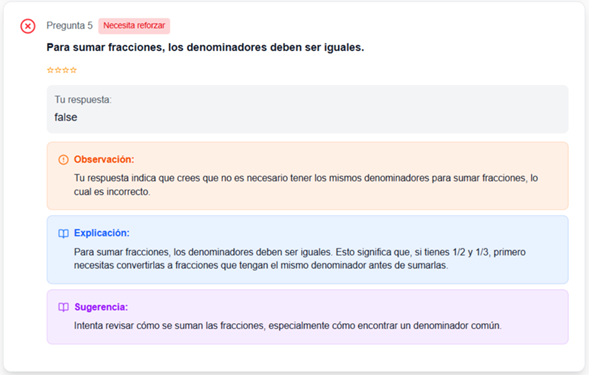
Task: Click the blue Explicación book icon
Action: click(63, 233)
